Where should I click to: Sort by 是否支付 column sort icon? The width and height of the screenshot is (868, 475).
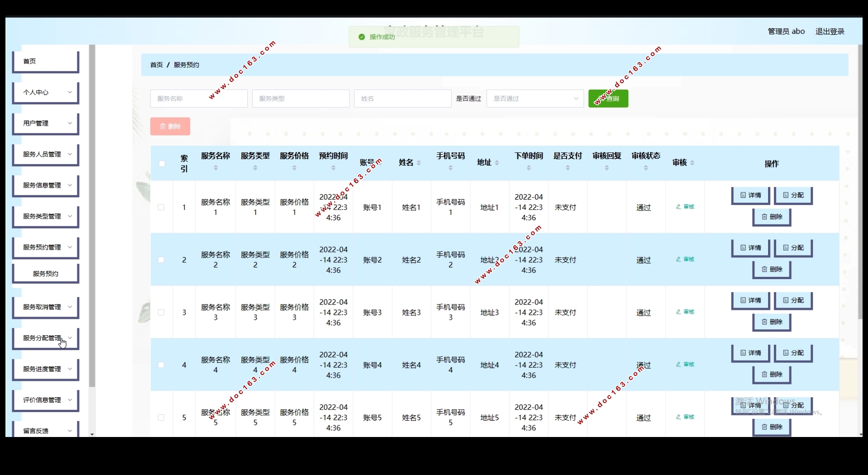pyautogui.click(x=568, y=168)
